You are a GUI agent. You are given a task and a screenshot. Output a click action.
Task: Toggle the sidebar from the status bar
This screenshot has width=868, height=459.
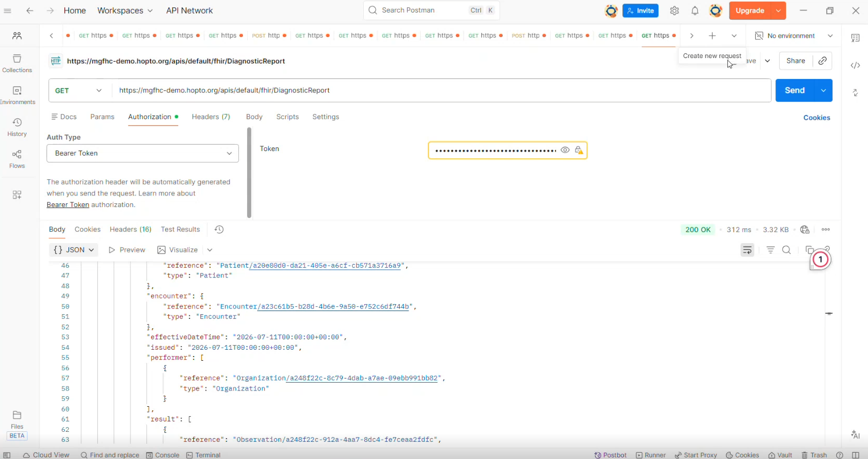pos(7,455)
